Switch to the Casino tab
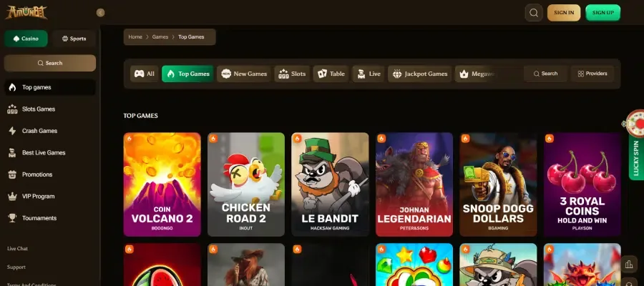The width and height of the screenshot is (644, 286). click(26, 39)
